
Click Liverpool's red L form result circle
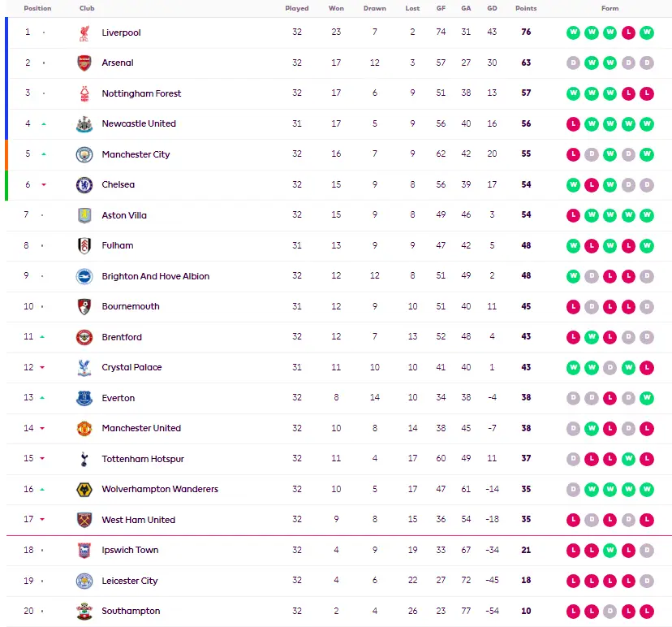[x=628, y=32]
